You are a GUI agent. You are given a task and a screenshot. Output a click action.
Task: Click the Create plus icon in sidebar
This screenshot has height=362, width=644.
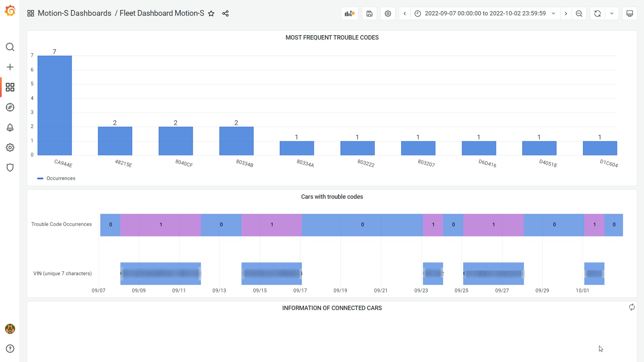click(x=10, y=67)
